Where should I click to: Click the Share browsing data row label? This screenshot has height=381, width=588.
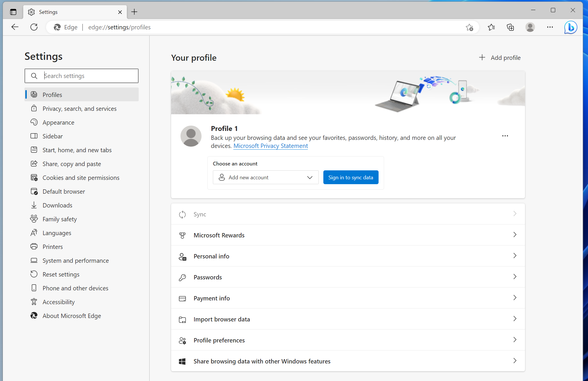[262, 361]
